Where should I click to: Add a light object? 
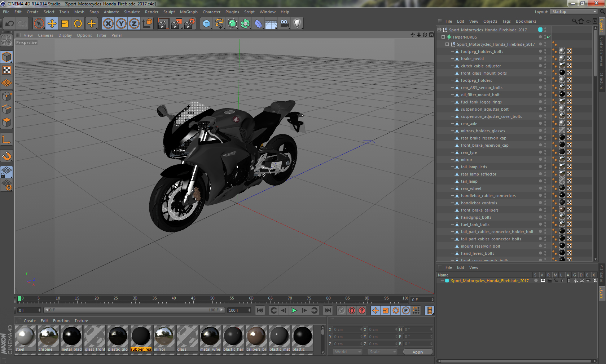coord(297,24)
